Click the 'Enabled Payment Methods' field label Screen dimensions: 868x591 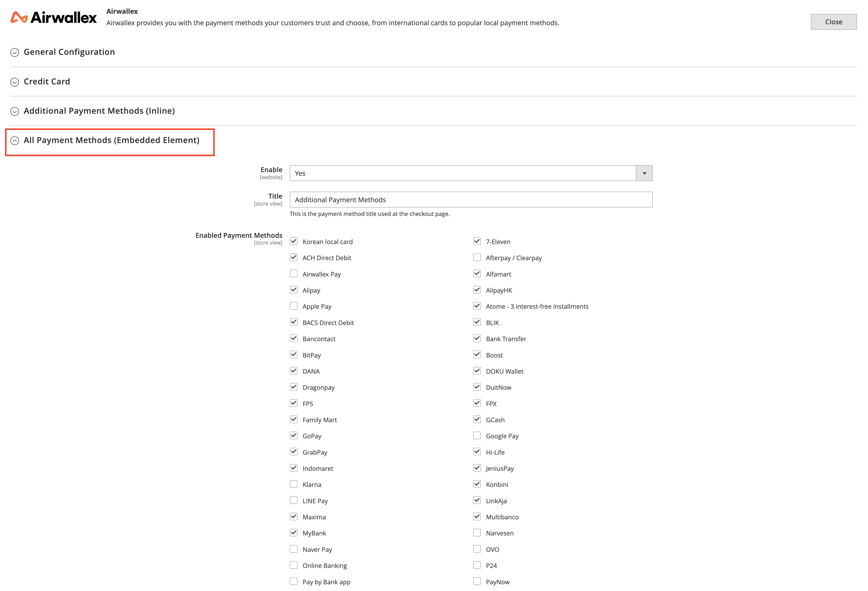tap(239, 235)
